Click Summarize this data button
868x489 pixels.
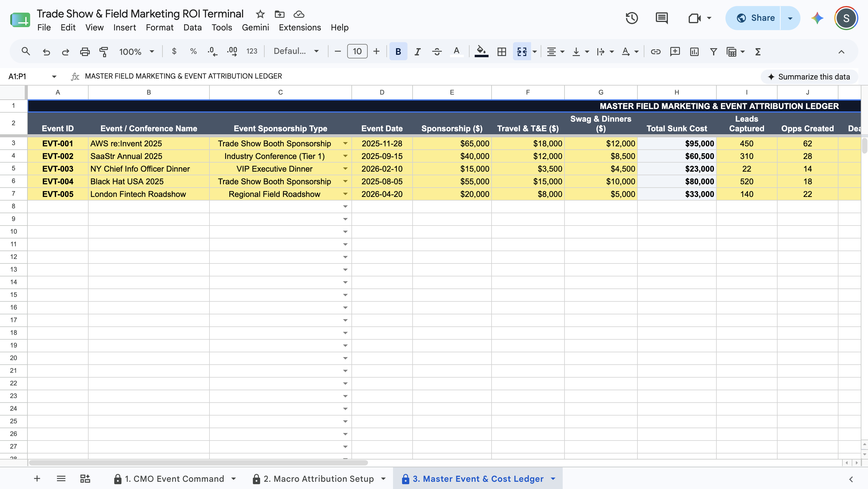(809, 77)
